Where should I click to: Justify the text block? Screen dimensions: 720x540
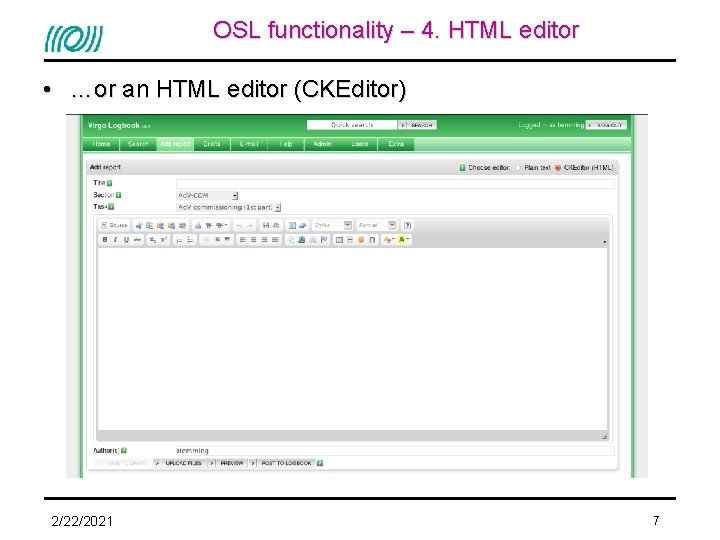(x=275, y=240)
